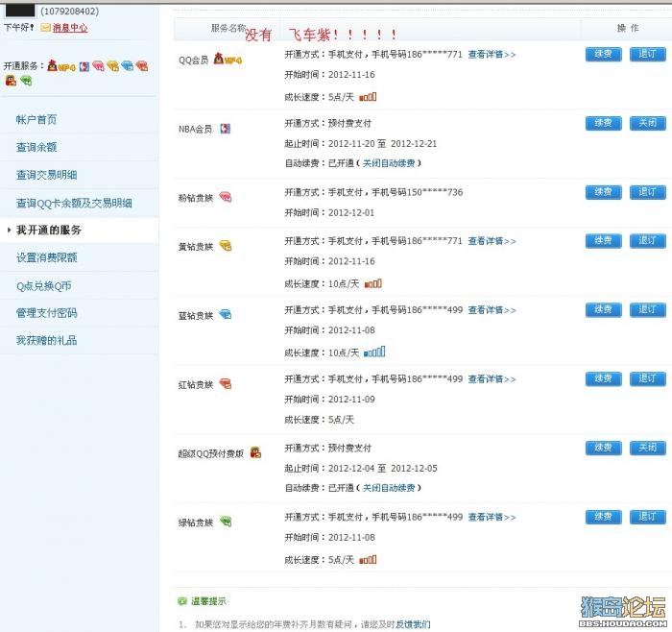Open 查询余额 in the sidebar
The image size is (672, 632).
pyautogui.click(x=36, y=148)
